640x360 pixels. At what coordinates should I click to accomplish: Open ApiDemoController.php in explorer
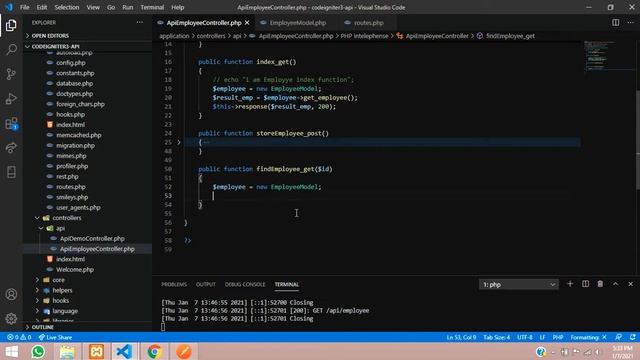click(92, 238)
